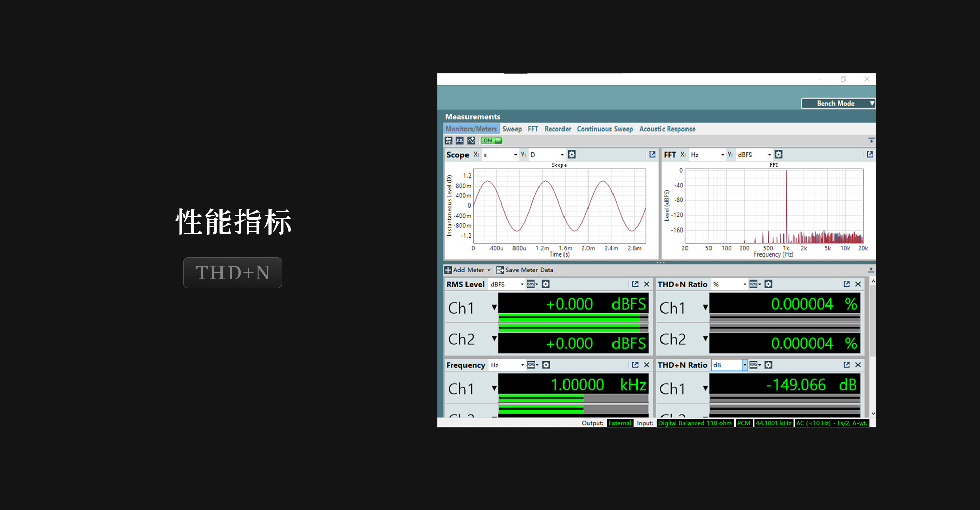Pop out the Frequency meter panel
Viewport: 980px width, 510px height.
tap(635, 365)
